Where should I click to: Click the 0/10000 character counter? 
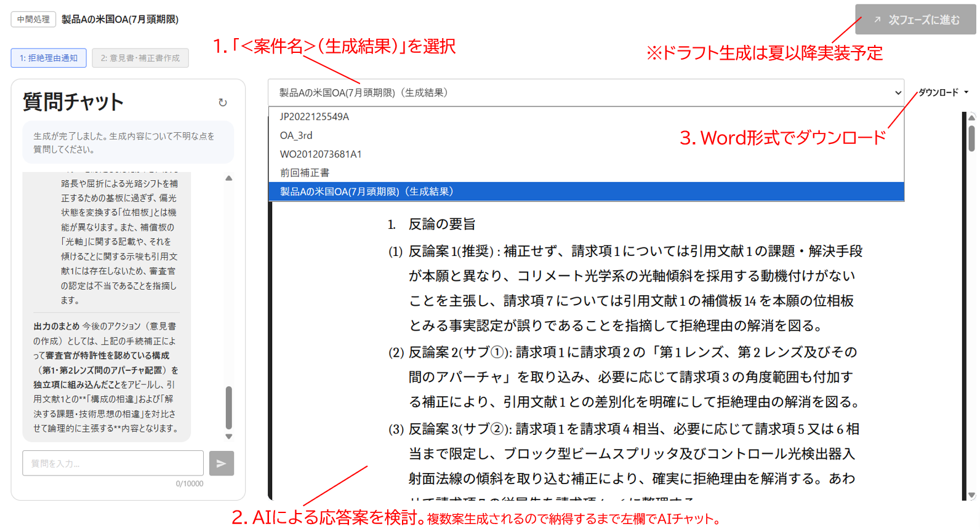(x=190, y=483)
